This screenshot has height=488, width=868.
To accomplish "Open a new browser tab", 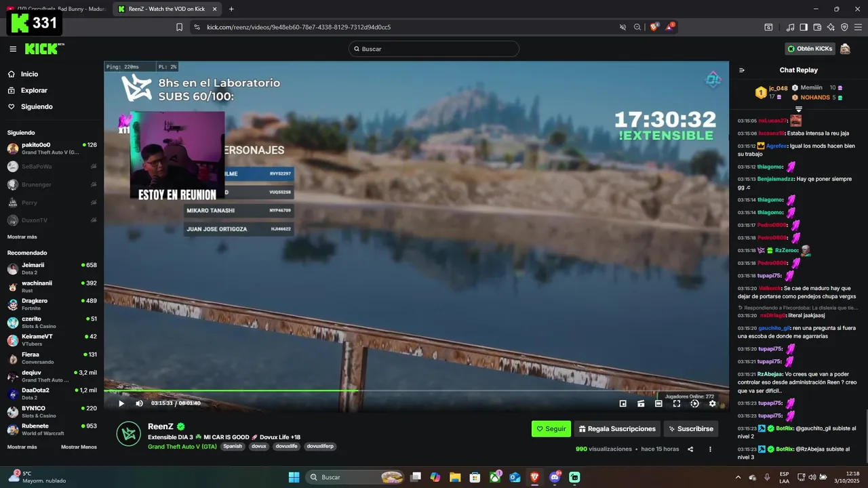I will click(x=231, y=9).
